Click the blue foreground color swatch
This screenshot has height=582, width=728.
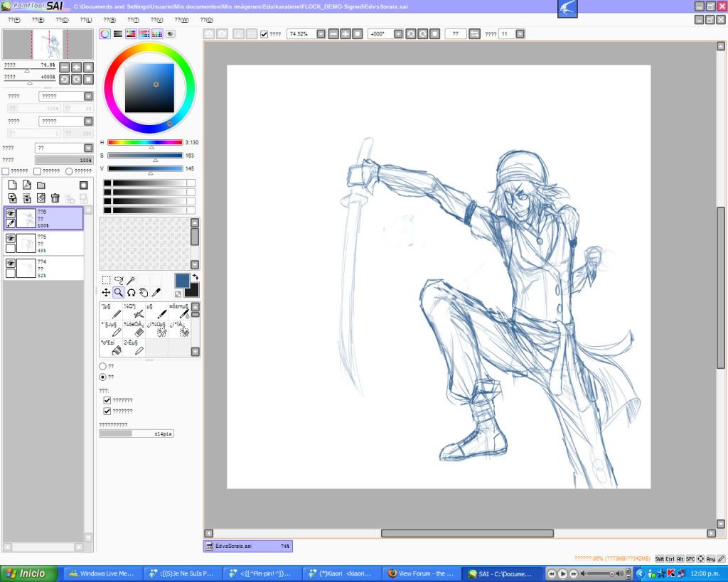point(182,280)
